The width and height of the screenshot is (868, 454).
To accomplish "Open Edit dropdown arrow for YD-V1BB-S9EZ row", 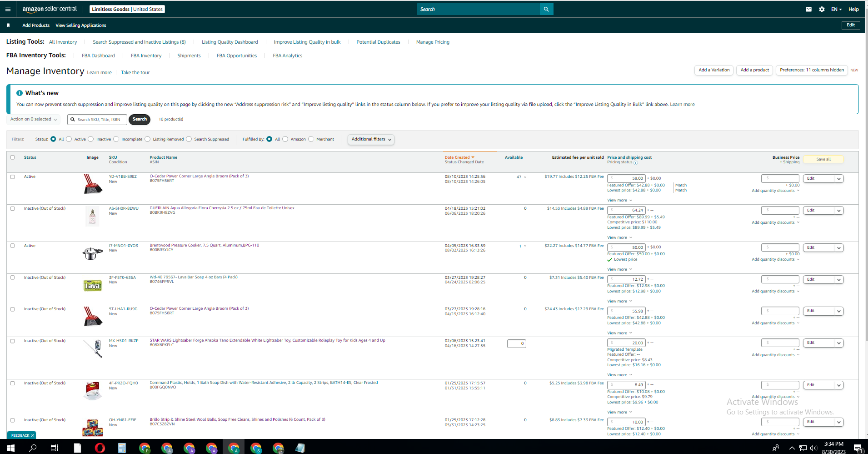I will click(x=839, y=179).
